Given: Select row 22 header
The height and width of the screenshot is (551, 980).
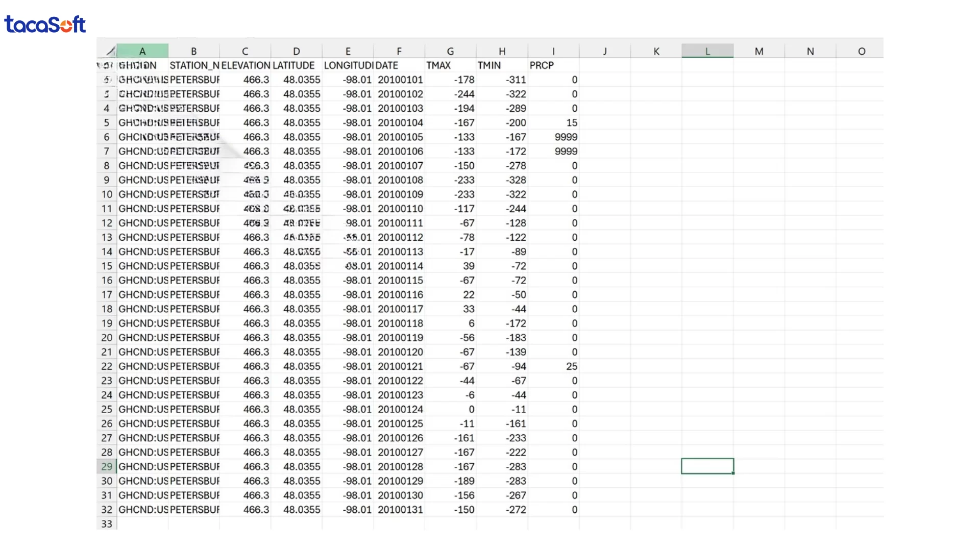Looking at the screenshot, I should point(107,366).
